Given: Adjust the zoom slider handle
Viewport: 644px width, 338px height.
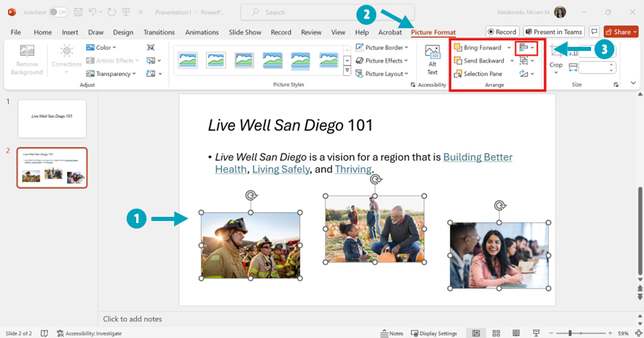Looking at the screenshot, I should pos(570,333).
